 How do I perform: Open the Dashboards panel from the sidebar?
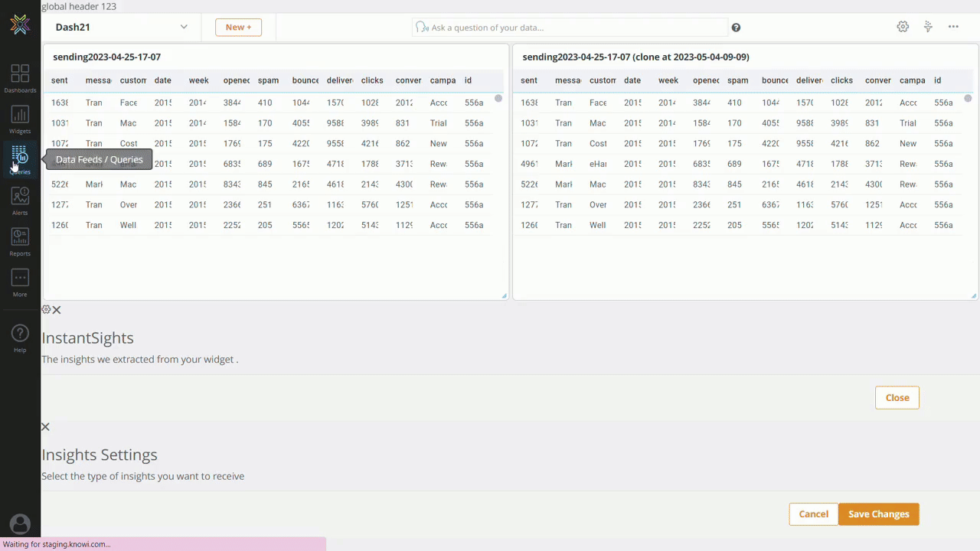tap(20, 77)
